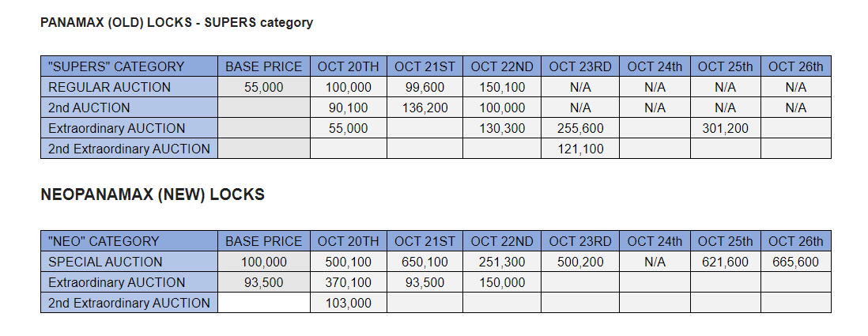Select the REGULAR AUCTION row label

129,87
